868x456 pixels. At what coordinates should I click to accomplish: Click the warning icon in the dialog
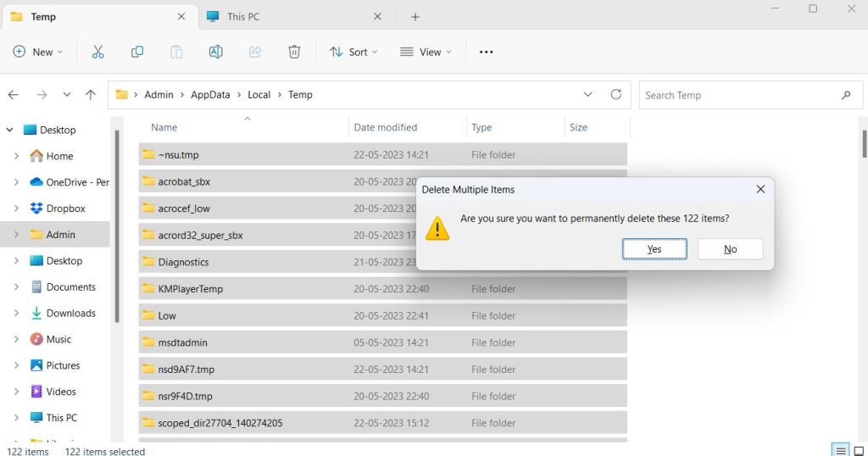click(437, 227)
